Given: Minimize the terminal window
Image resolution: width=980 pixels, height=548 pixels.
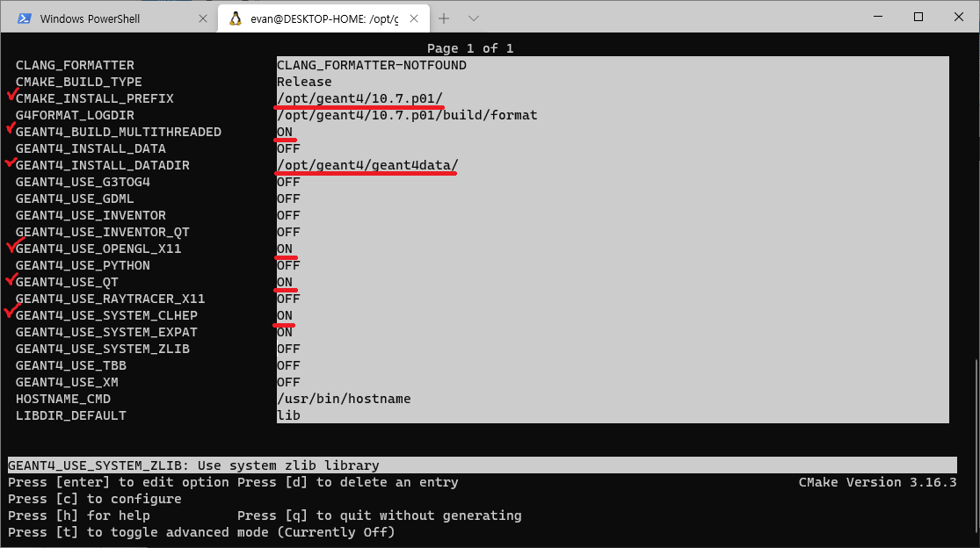Looking at the screenshot, I should [877, 17].
